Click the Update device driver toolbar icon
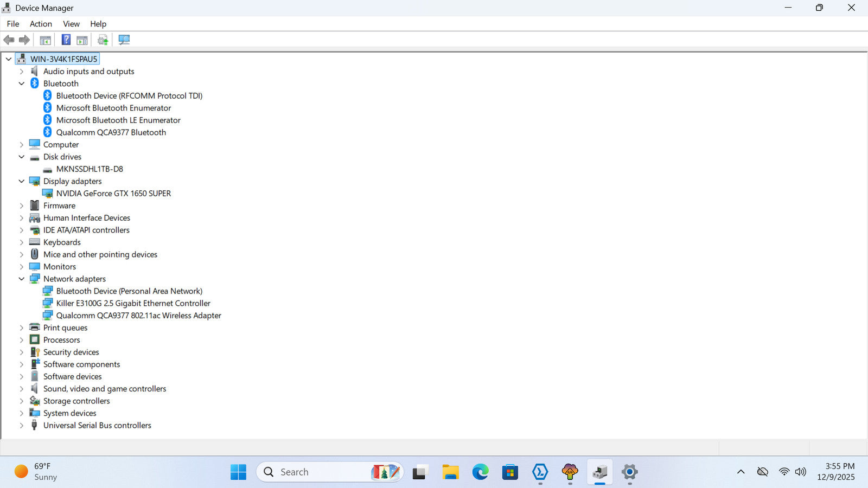Screen dimensions: 868x488 (103, 40)
